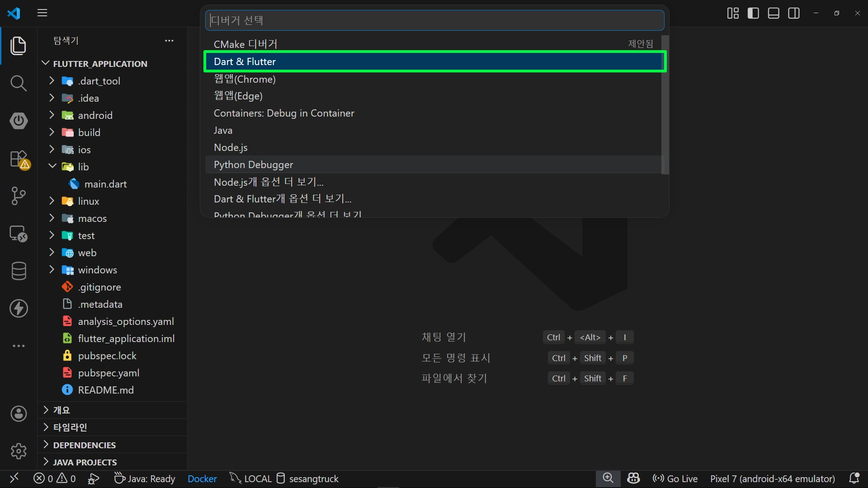Click the debugger list scrollbar

665,105
